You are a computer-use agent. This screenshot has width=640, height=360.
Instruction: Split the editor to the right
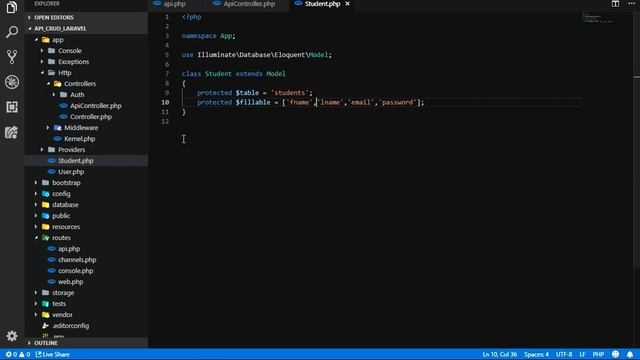tap(615, 4)
